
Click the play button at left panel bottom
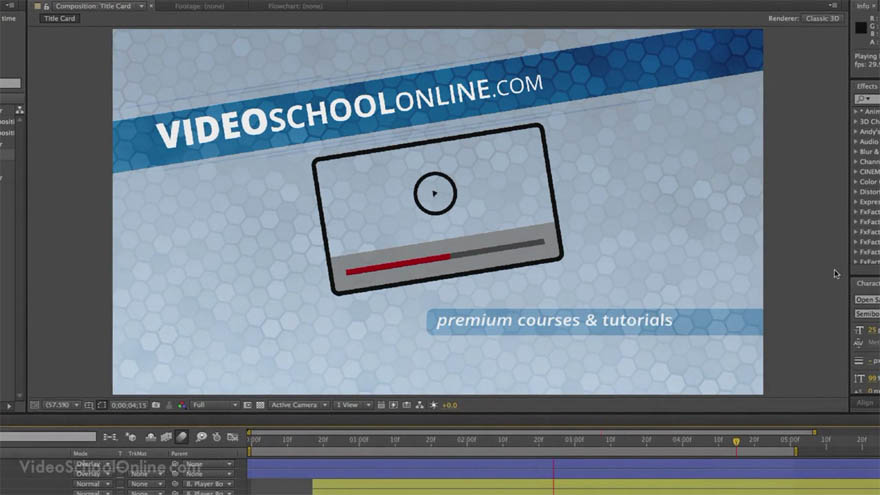(x=9, y=406)
